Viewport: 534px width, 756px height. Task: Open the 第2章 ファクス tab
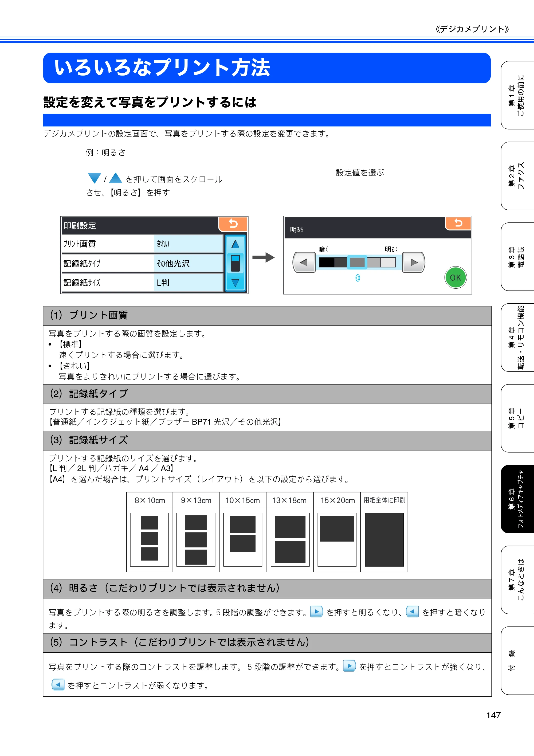tap(517, 176)
